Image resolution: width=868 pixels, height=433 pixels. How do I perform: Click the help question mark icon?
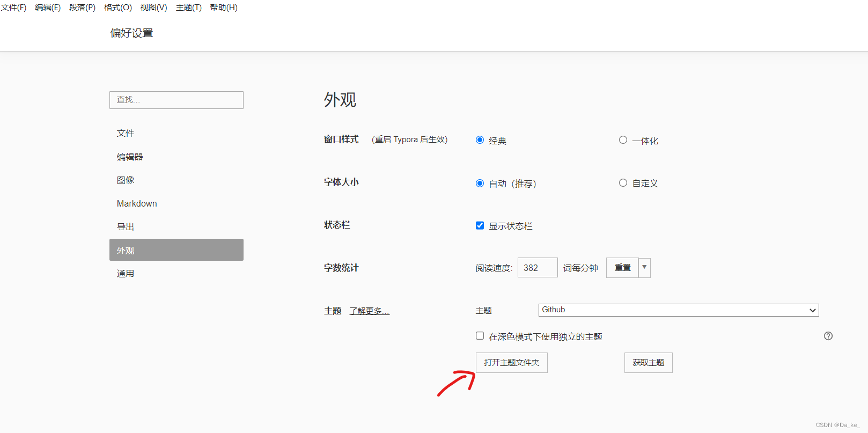[828, 336]
